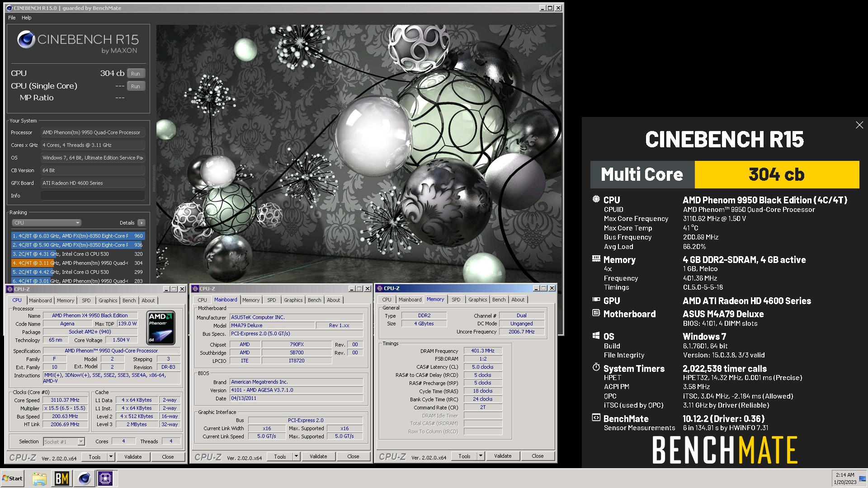868x488 pixels.
Task: Select ranking entry Core i3 530 at 4.31 GHz
Action: pyautogui.click(x=78, y=254)
